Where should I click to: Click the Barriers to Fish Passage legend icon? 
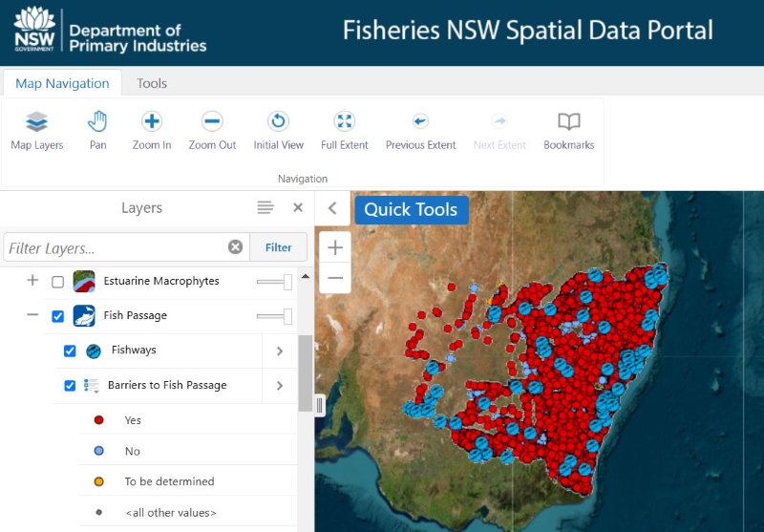pos(91,385)
